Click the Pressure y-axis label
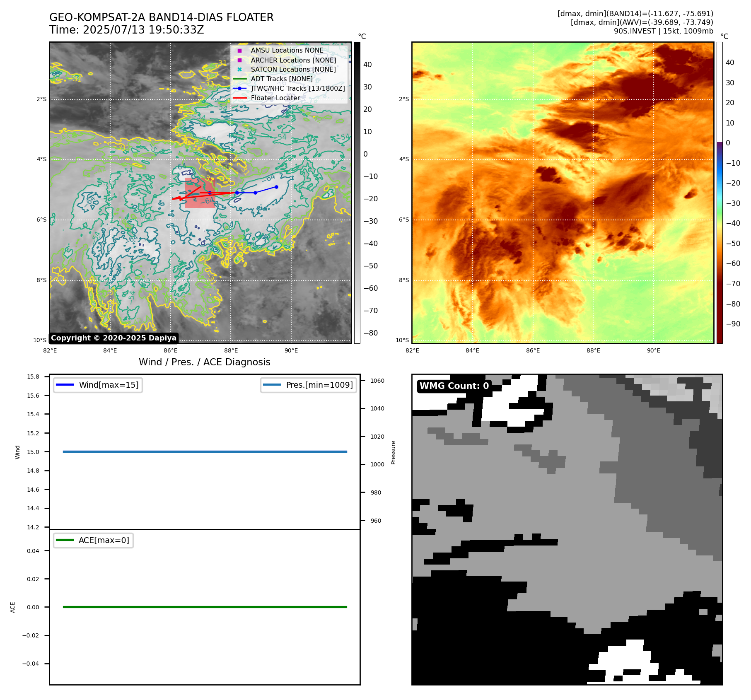 point(393,452)
